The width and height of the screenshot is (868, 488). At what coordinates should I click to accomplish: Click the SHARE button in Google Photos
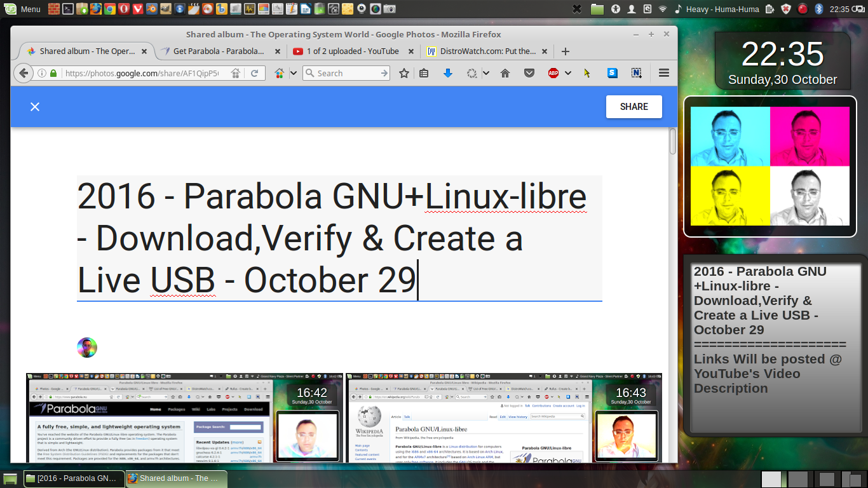[634, 107]
